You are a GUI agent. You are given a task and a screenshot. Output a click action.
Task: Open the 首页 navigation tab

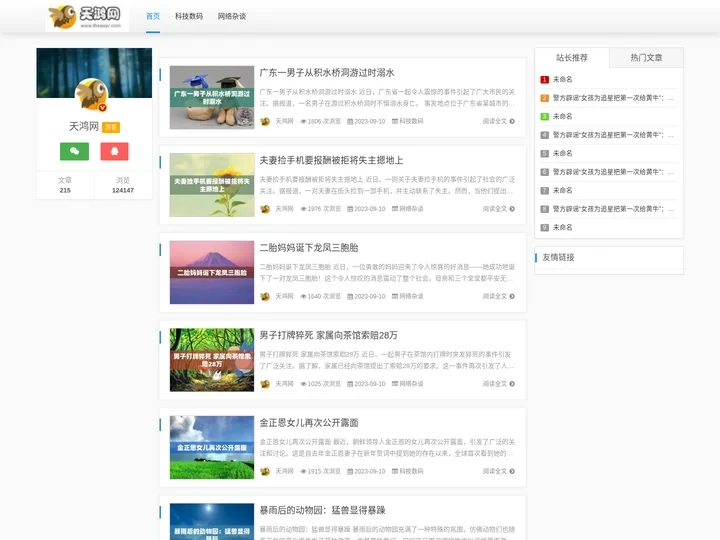click(x=153, y=16)
